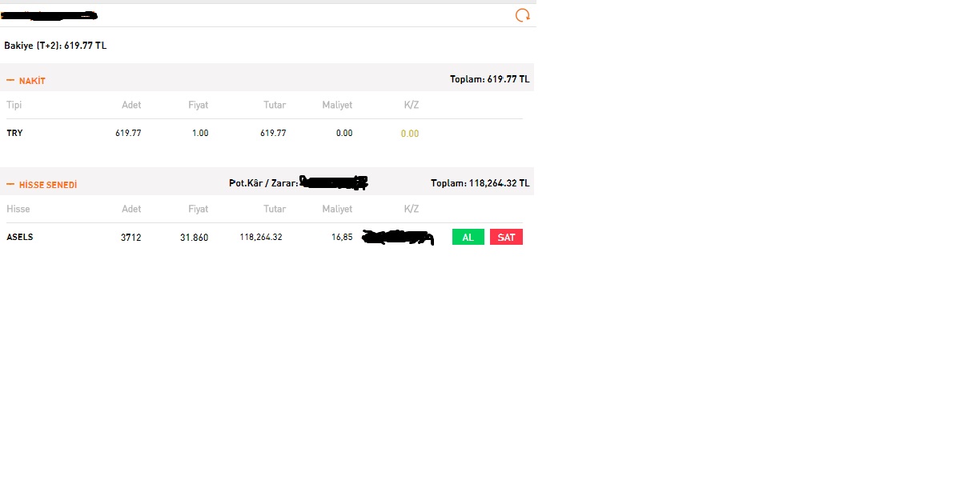Click the orange refresh icon
This screenshot has width=980, height=484.
(522, 15)
